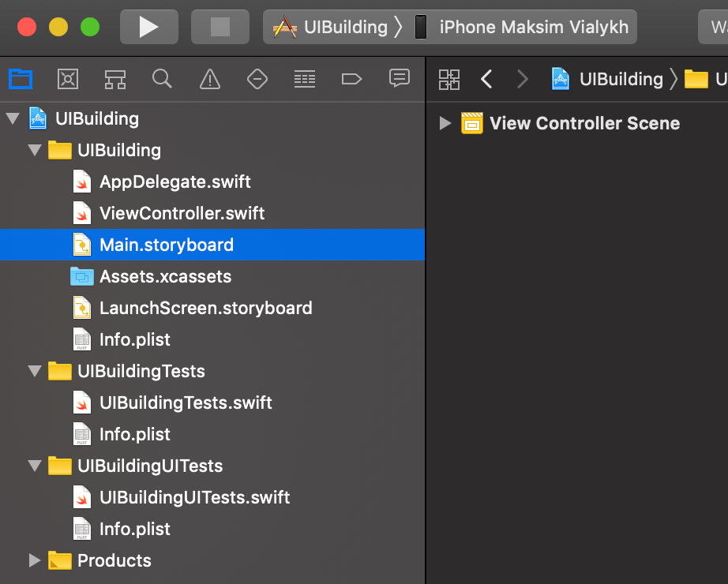Expand the View Controller Scene
Screen dimensions: 728x584
pos(445,123)
